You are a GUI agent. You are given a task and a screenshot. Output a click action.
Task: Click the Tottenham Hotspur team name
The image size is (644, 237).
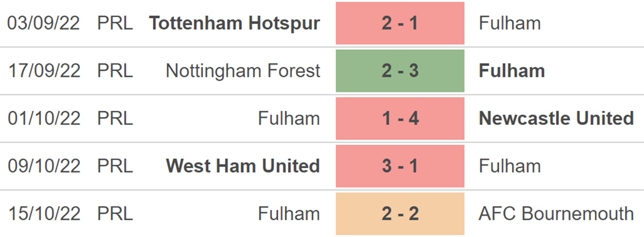point(234,23)
